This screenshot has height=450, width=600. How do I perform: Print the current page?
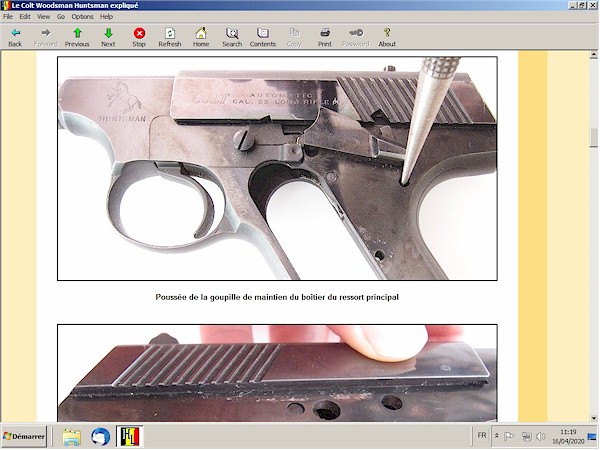[x=325, y=37]
